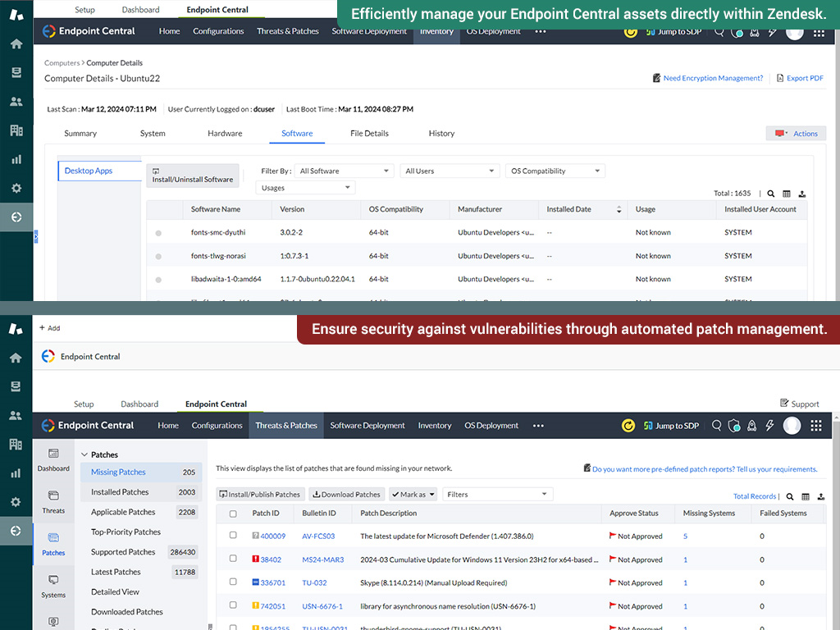Select all patches using the header checkbox
The height and width of the screenshot is (630, 840).
[231, 513]
